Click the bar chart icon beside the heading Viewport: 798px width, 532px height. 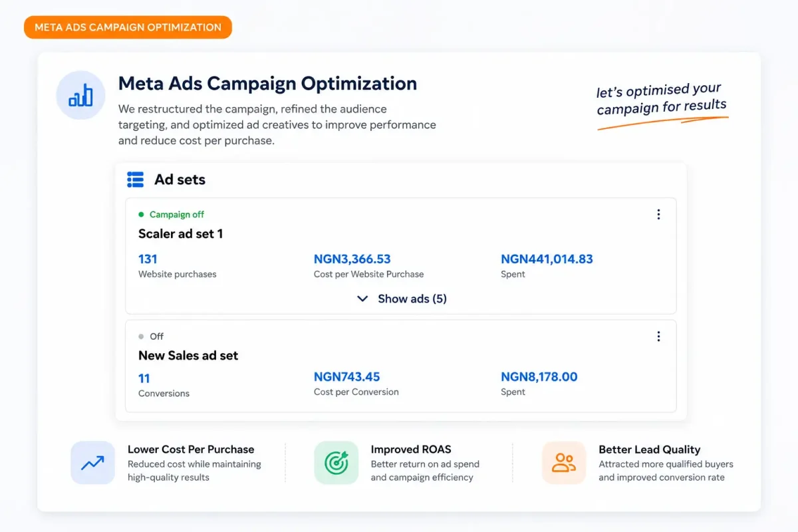click(80, 95)
